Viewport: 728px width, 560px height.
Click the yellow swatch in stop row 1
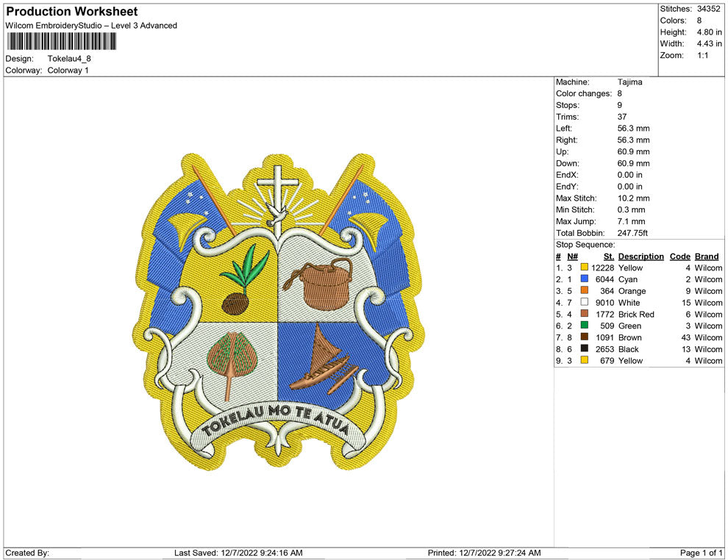point(584,268)
